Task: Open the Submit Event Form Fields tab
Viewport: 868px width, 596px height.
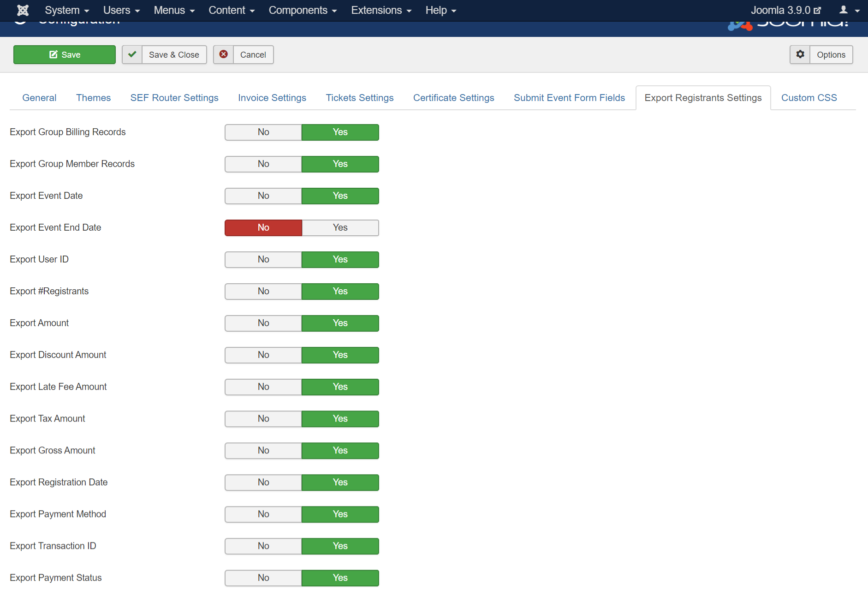Action: click(x=570, y=98)
